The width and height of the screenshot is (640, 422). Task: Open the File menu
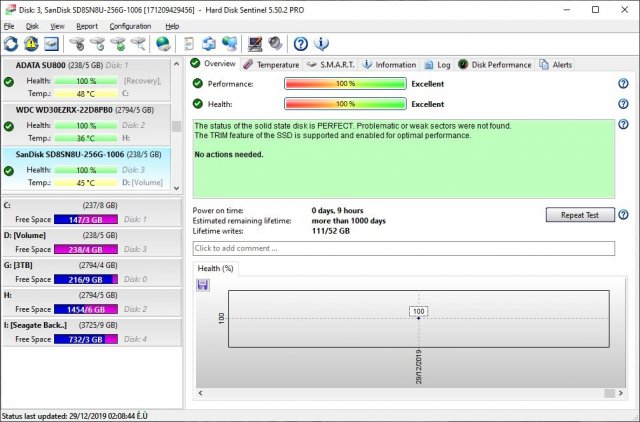[9, 26]
